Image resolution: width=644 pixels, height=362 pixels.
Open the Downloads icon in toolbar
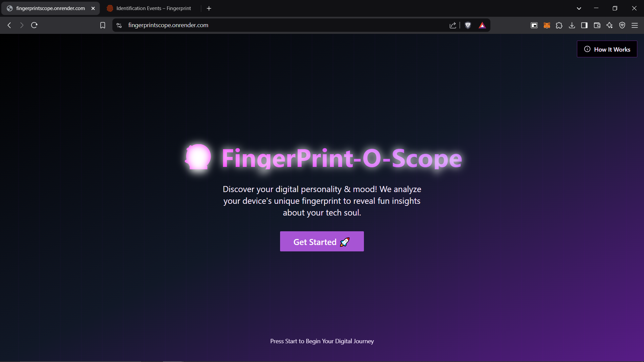coord(572,25)
